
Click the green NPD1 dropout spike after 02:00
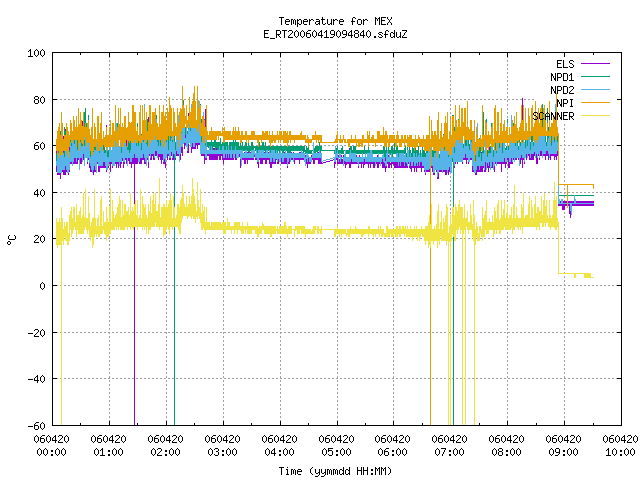point(174,292)
